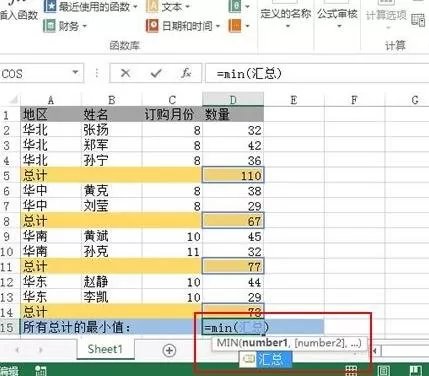Image resolution: width=429 pixels, height=376 pixels.
Task: Click the horizontal scrollbar left arrow
Action: pos(376,351)
